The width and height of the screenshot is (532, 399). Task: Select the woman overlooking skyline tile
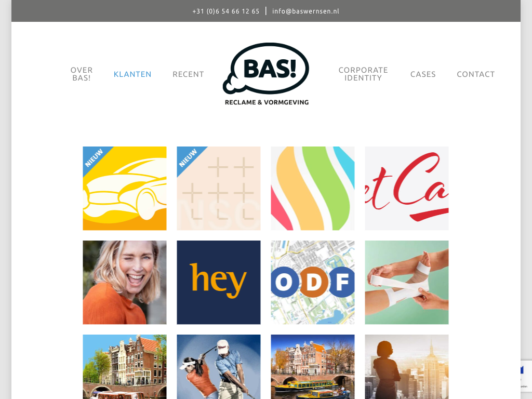[406, 367]
